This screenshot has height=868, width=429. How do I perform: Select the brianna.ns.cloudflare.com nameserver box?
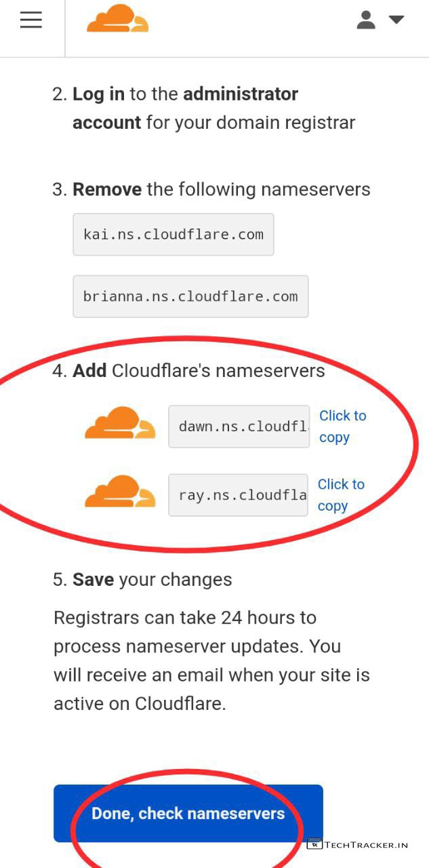click(x=190, y=296)
